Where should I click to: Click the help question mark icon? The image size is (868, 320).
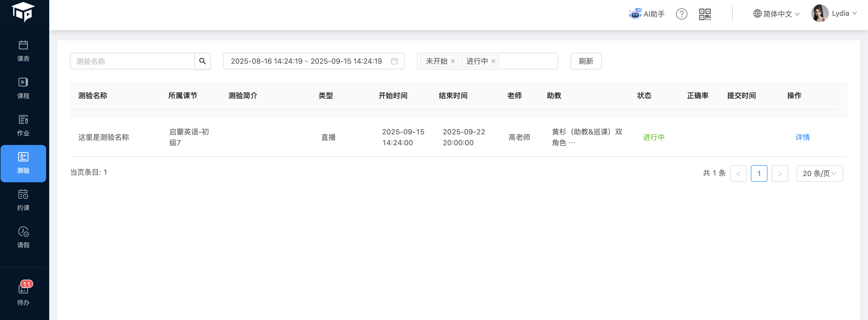681,14
